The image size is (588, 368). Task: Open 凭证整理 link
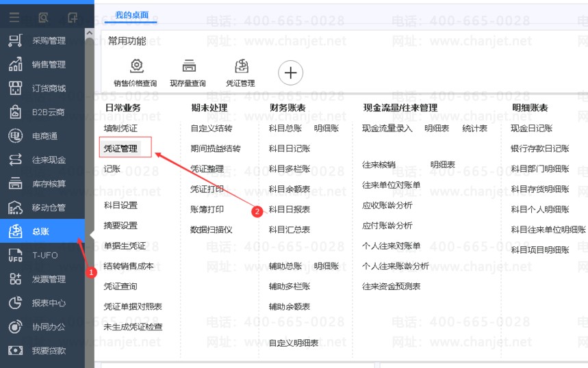pyautogui.click(x=207, y=169)
